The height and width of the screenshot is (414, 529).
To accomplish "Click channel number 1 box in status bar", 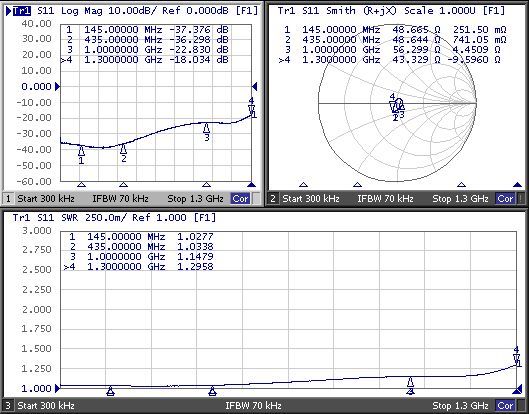I will point(8,199).
